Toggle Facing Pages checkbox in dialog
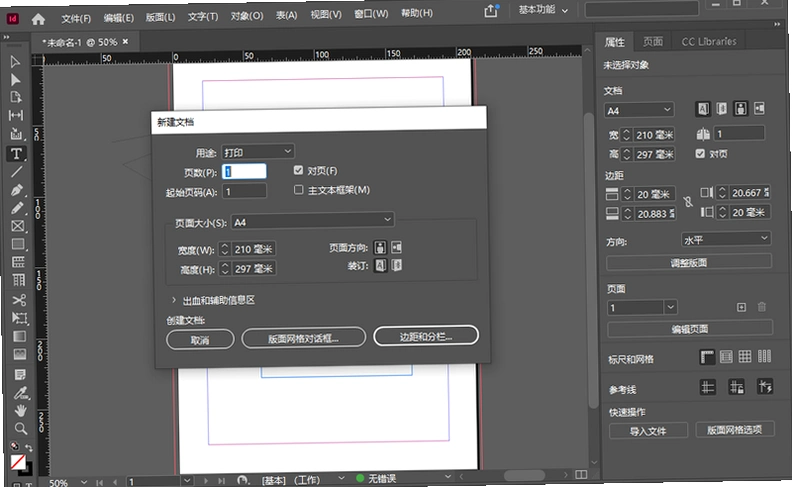 pos(299,171)
